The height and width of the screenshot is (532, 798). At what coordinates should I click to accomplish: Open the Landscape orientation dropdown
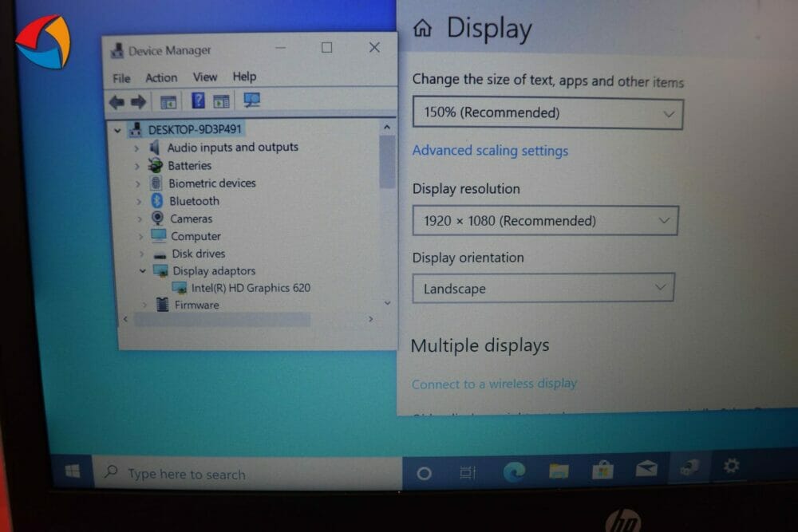pos(543,289)
